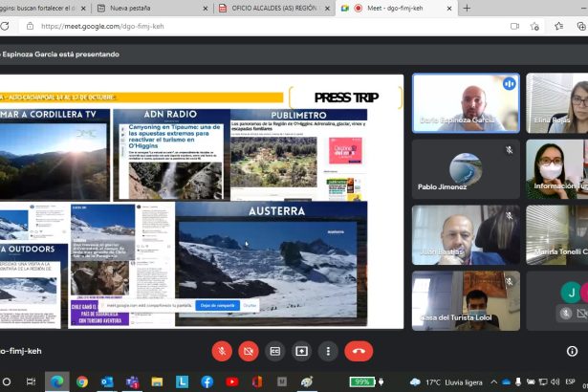The height and width of the screenshot is (392, 588).
Task: Click the 99% battery indicator
Action: pyautogui.click(x=362, y=381)
